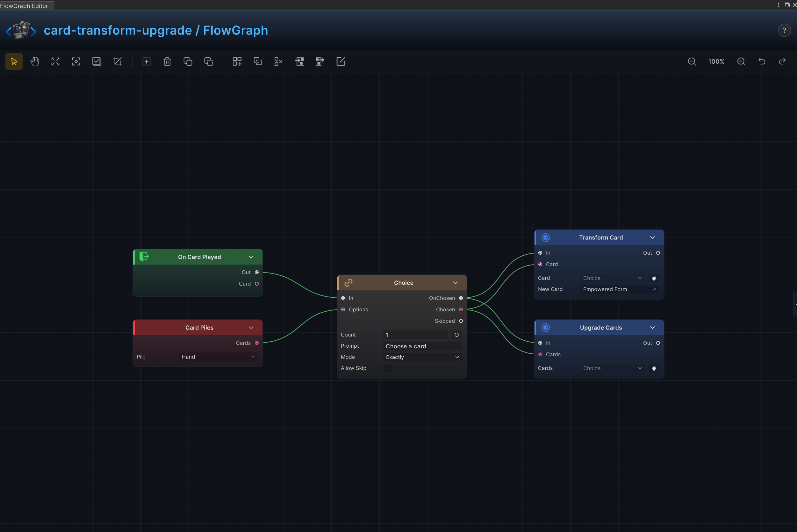Click Choice node Options input port
The height and width of the screenshot is (532, 797).
[x=343, y=309]
